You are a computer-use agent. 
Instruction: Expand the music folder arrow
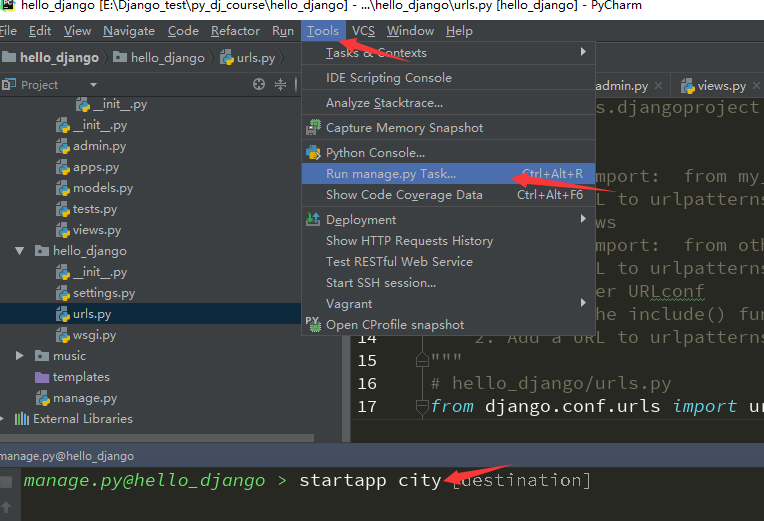(19, 356)
